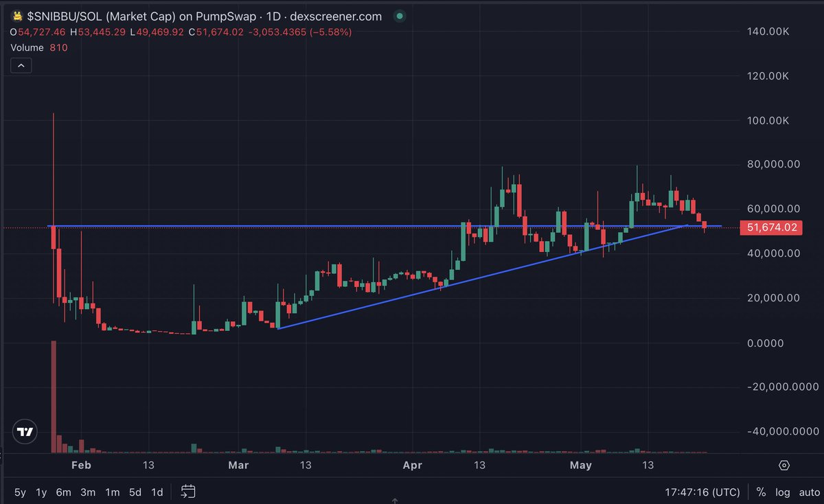Open the go-to-date calendar icon

pyautogui.click(x=188, y=491)
